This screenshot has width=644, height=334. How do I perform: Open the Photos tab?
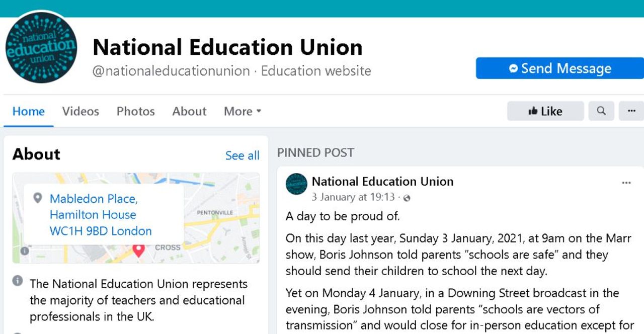click(x=135, y=111)
